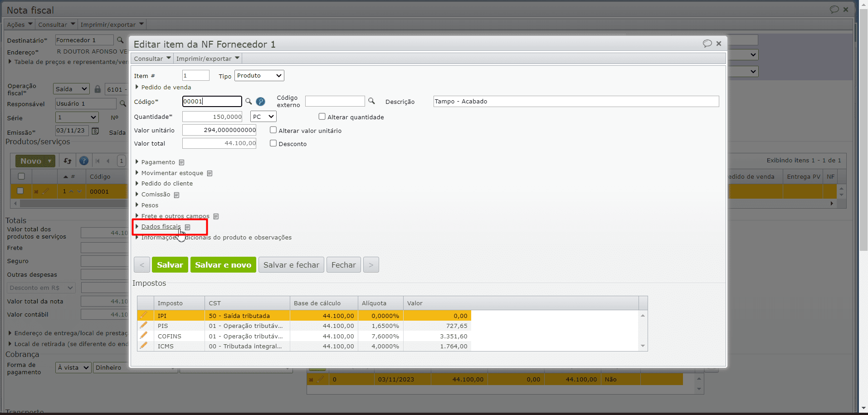Open Imprimir/exportar menu in Nota fiscal window
This screenshot has height=415, width=868.
coord(112,24)
